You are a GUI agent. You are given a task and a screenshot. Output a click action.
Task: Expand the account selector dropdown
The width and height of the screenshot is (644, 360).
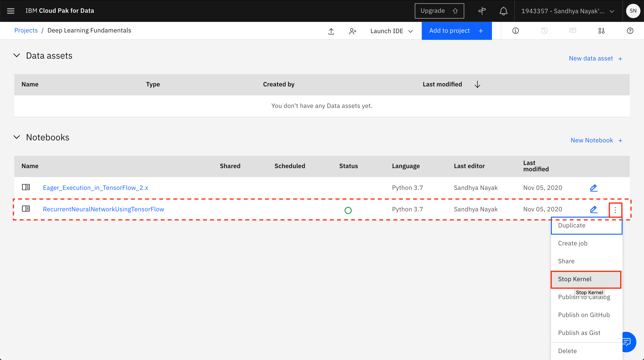pos(568,11)
